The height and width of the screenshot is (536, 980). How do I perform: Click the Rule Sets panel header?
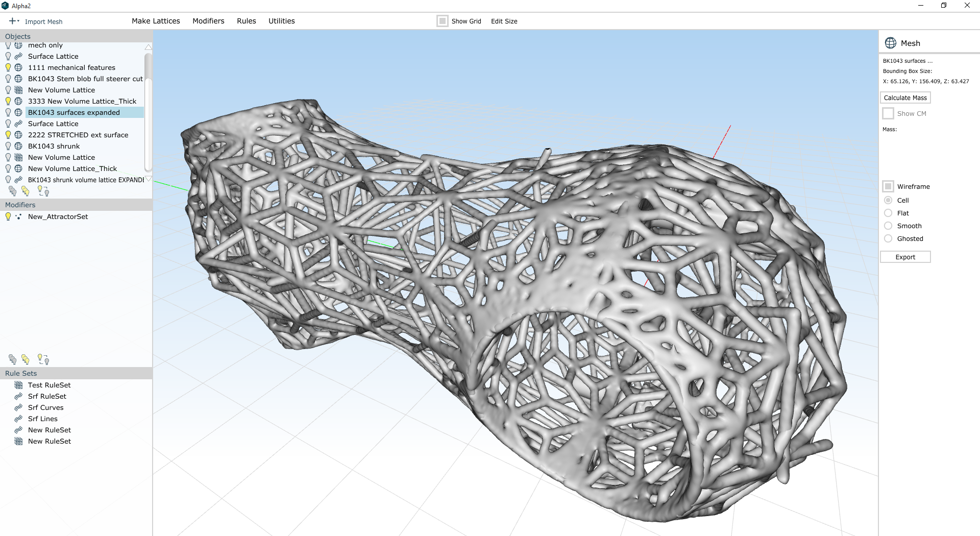pyautogui.click(x=76, y=373)
